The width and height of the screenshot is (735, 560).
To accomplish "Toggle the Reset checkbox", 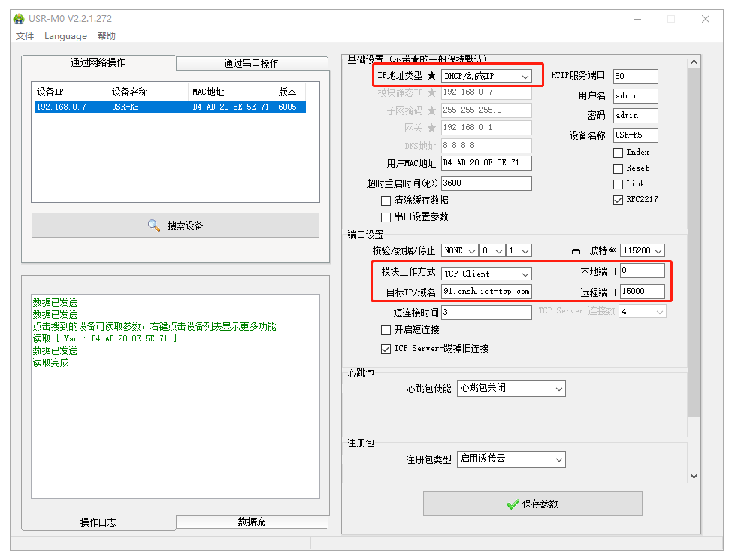I will (x=619, y=168).
